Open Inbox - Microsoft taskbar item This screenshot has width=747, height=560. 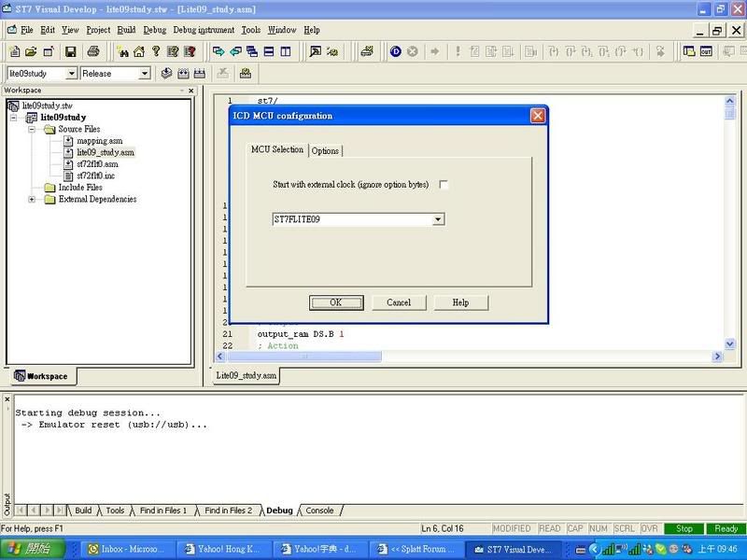point(128,550)
